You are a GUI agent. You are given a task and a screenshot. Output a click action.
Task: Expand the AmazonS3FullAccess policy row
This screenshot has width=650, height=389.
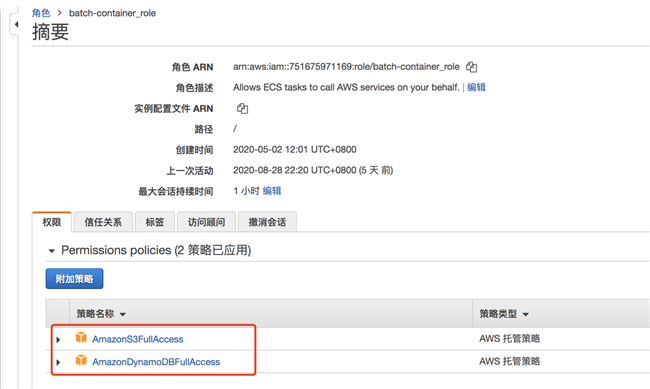(x=58, y=339)
